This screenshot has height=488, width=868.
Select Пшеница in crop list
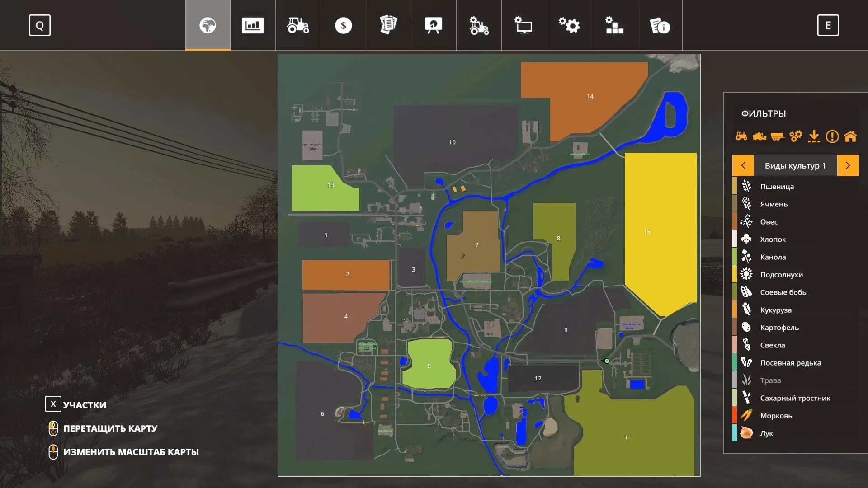point(776,187)
